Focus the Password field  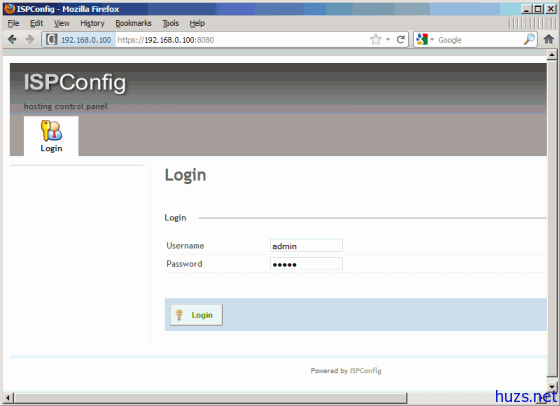(306, 264)
